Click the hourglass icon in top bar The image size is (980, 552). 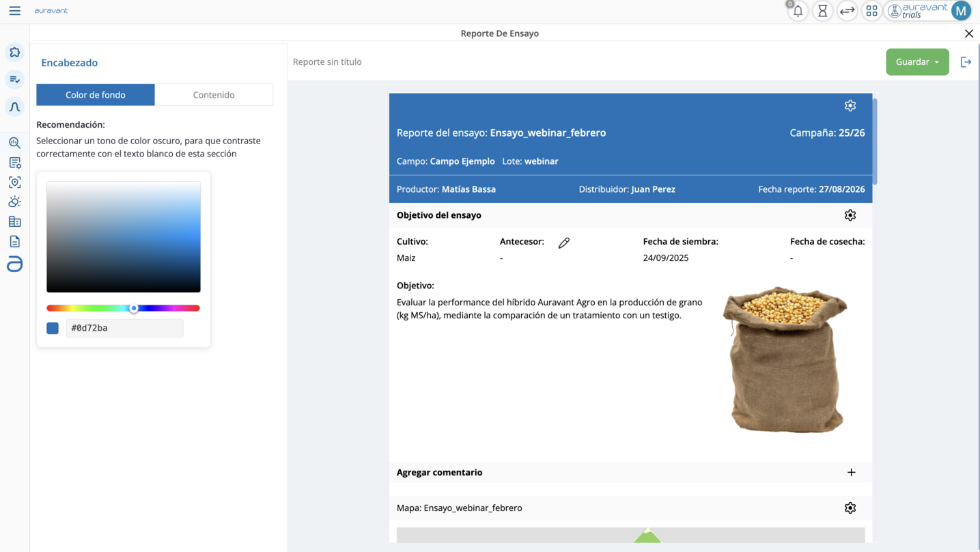coord(822,11)
